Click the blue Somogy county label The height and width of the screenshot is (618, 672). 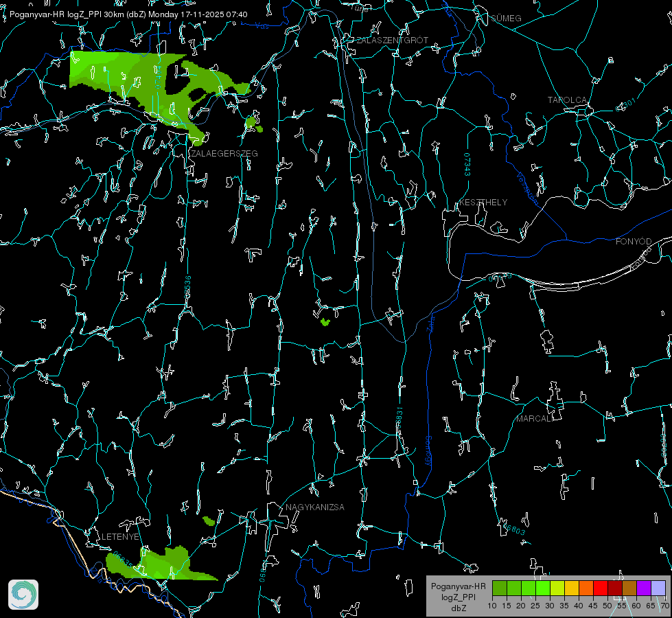[428, 451]
